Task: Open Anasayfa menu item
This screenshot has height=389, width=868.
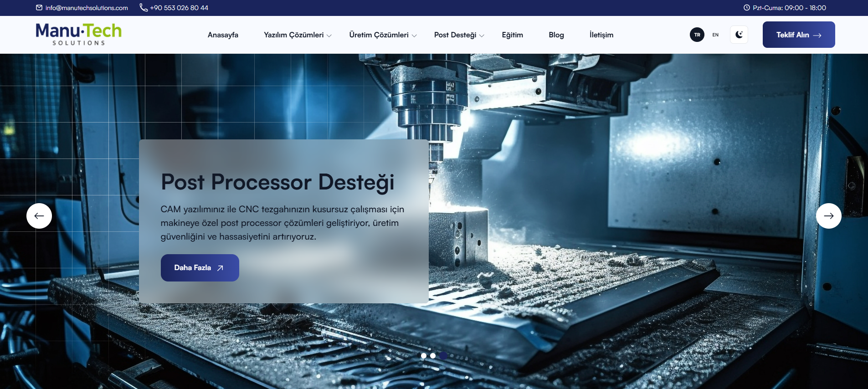Action: point(223,35)
